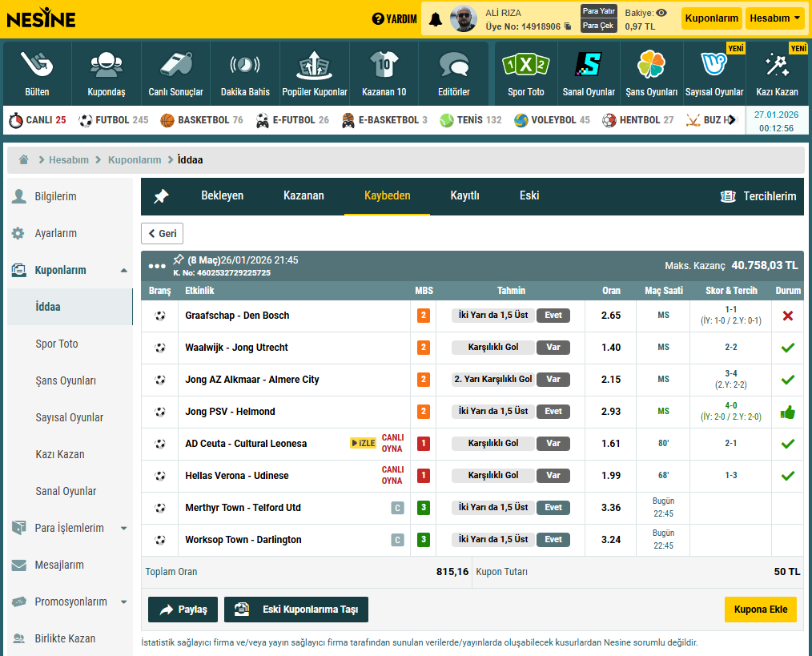812x656 pixels.
Task: Open Popüler Kuponlar section
Action: tap(315, 74)
